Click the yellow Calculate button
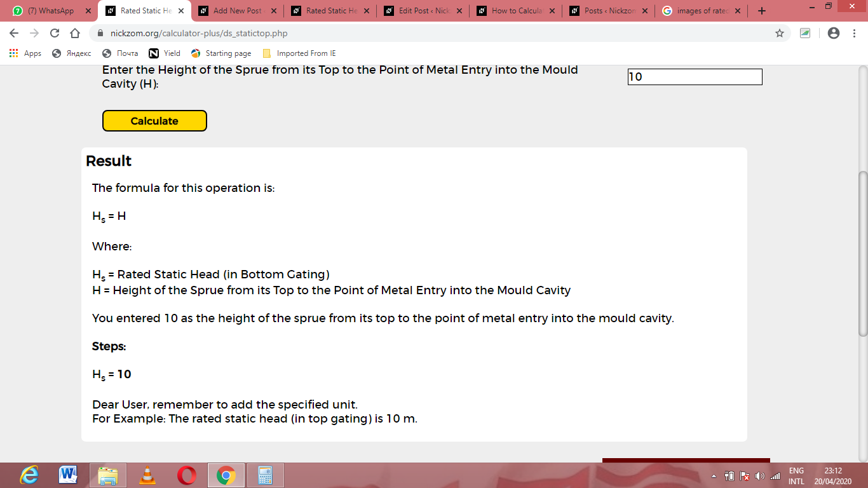This screenshot has width=868, height=488. (x=154, y=121)
